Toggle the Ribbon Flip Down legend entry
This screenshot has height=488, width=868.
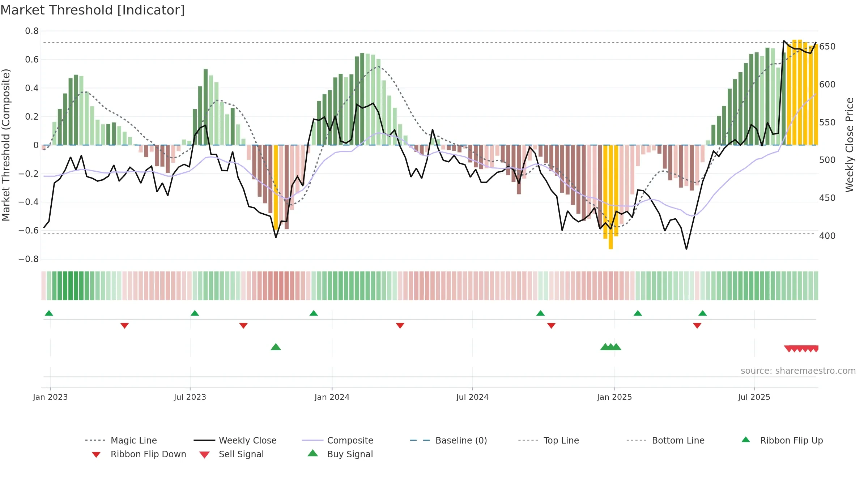tap(139, 454)
